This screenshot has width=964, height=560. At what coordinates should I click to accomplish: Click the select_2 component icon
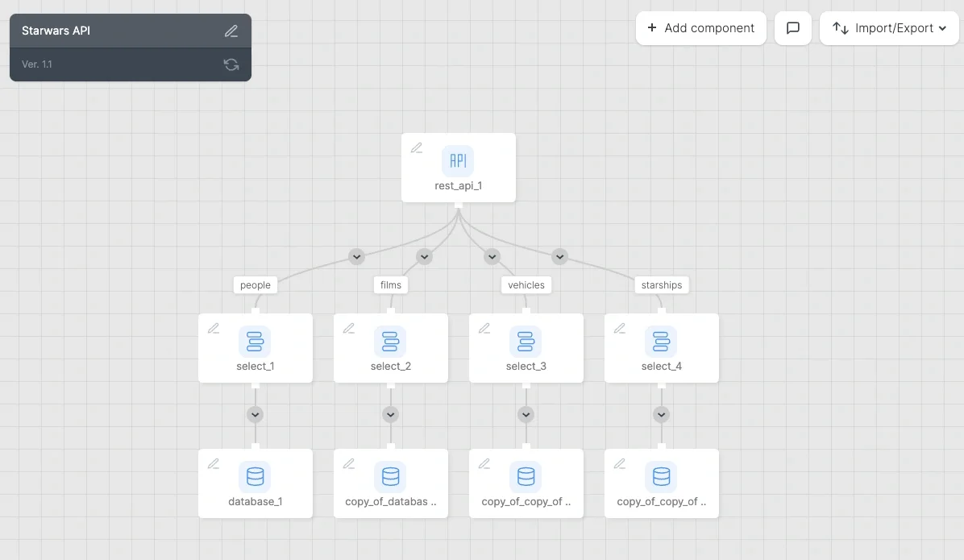pyautogui.click(x=390, y=341)
